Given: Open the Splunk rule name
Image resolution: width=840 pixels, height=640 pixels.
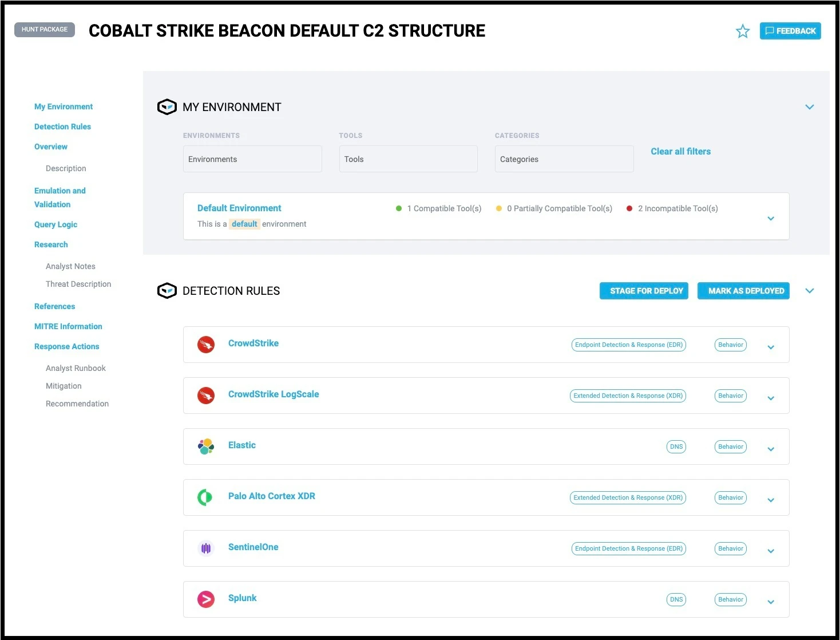Looking at the screenshot, I should 242,598.
